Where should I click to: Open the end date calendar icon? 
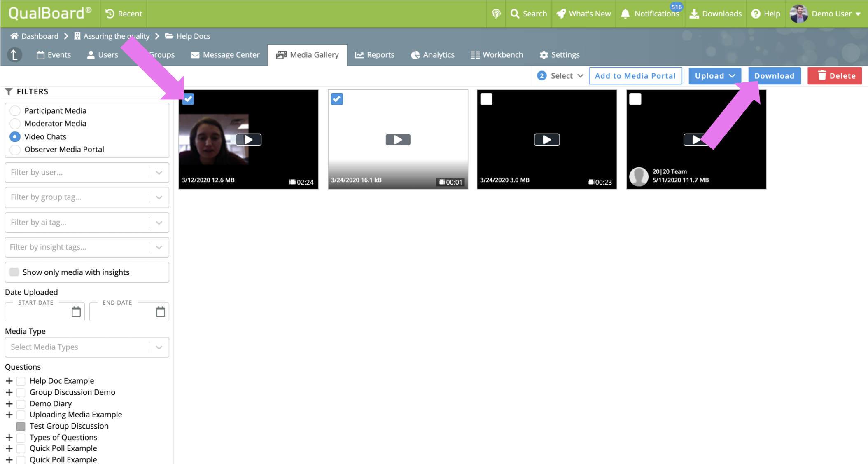coord(161,312)
